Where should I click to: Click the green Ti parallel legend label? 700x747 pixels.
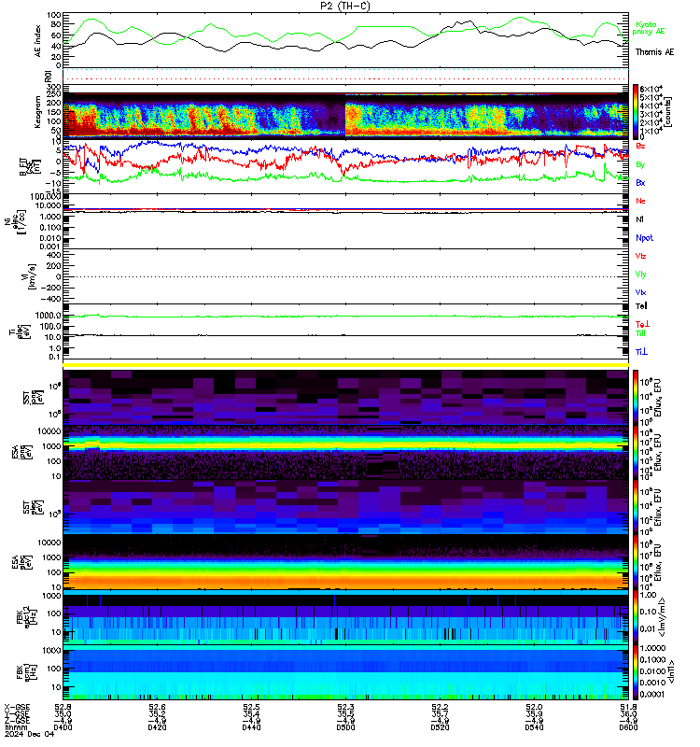click(640, 333)
